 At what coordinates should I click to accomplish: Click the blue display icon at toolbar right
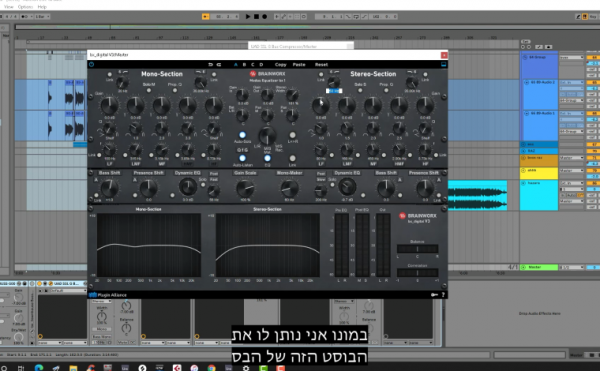pyautogui.click(x=443, y=65)
